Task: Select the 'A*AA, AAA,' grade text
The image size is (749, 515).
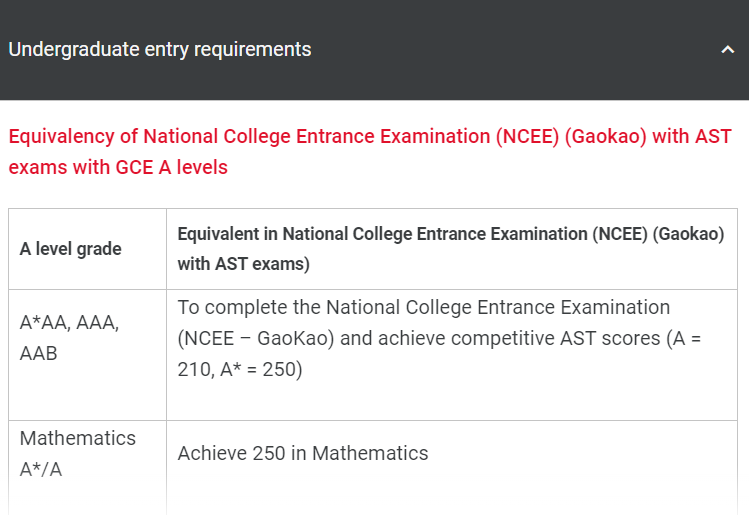Action: 69,323
